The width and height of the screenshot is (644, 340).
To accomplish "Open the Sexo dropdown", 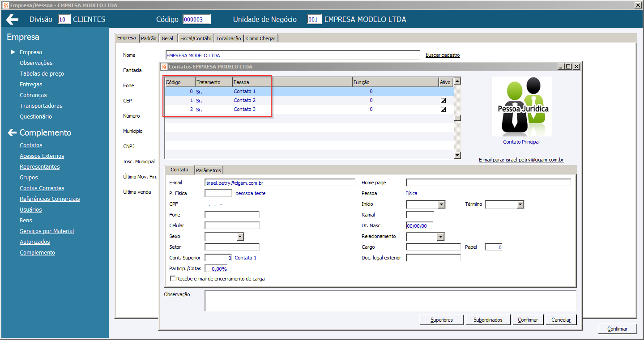I will [240, 237].
